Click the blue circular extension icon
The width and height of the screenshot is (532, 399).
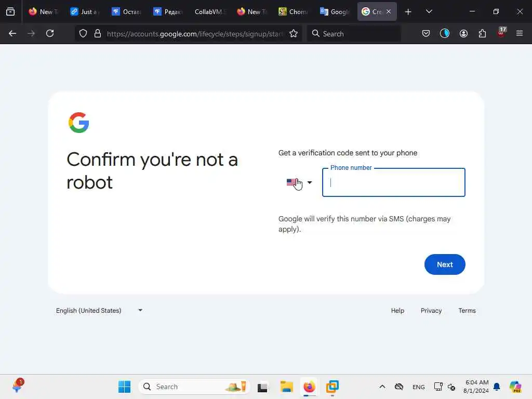pyautogui.click(x=445, y=34)
